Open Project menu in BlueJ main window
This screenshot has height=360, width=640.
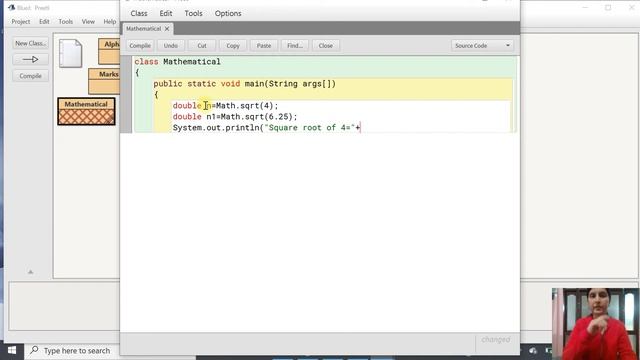tap(21, 22)
